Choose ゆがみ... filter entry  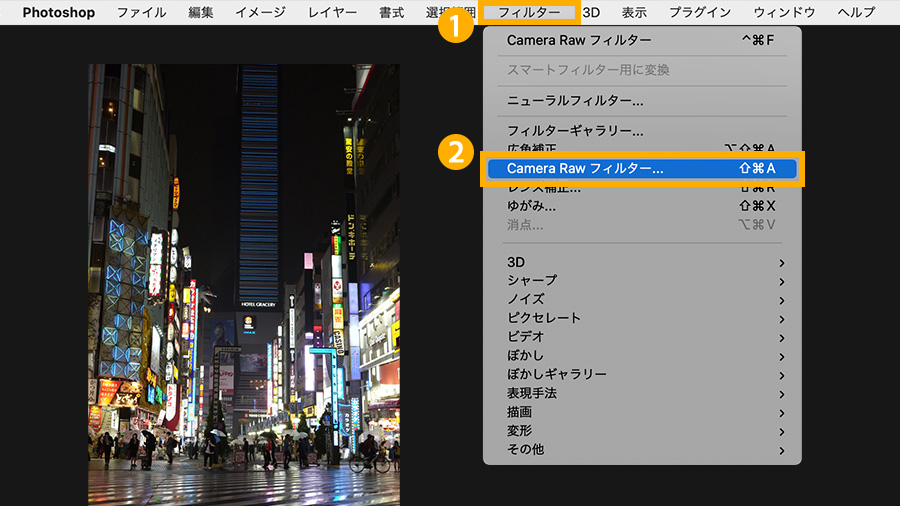click(x=642, y=206)
